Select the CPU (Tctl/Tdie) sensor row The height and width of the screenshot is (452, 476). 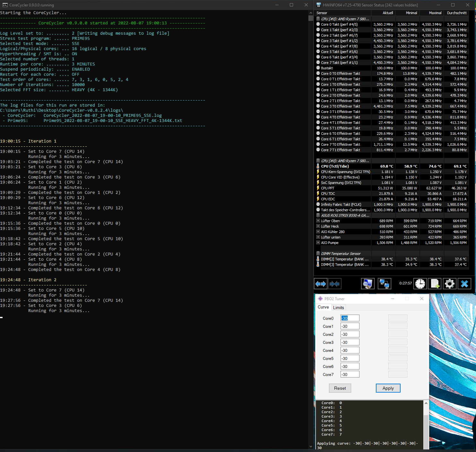click(x=392, y=166)
